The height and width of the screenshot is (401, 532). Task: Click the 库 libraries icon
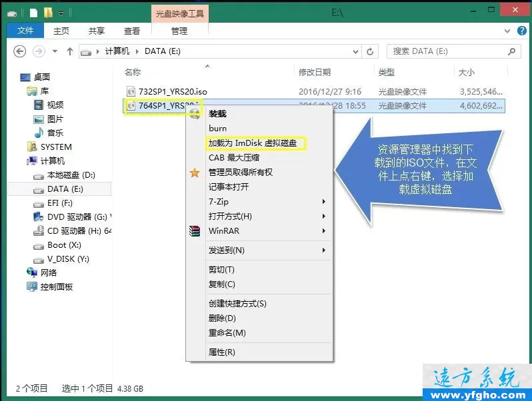point(32,91)
